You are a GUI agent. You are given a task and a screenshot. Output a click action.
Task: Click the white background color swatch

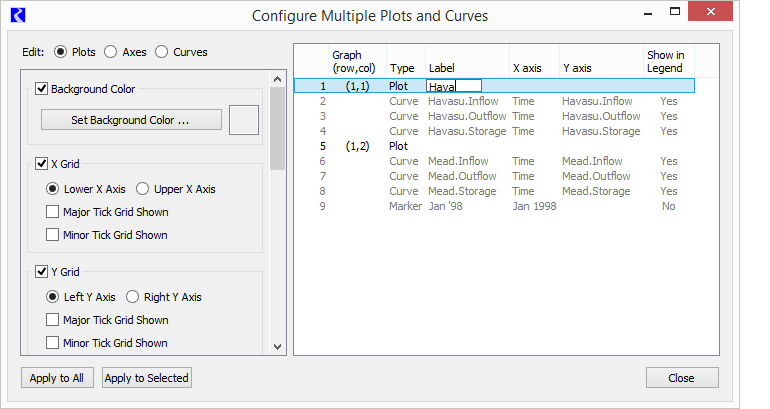244,120
